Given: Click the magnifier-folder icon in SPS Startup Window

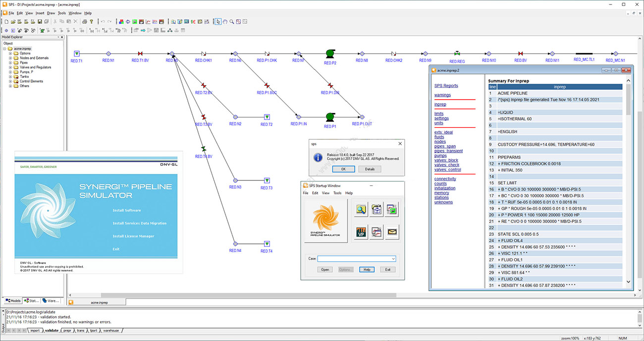Looking at the screenshot, I should (361, 209).
